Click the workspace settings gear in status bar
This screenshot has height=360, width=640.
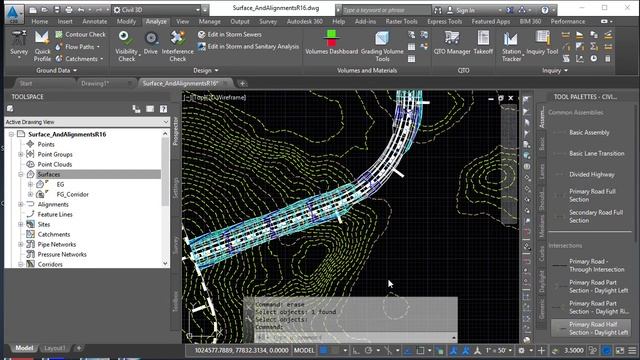point(521,350)
